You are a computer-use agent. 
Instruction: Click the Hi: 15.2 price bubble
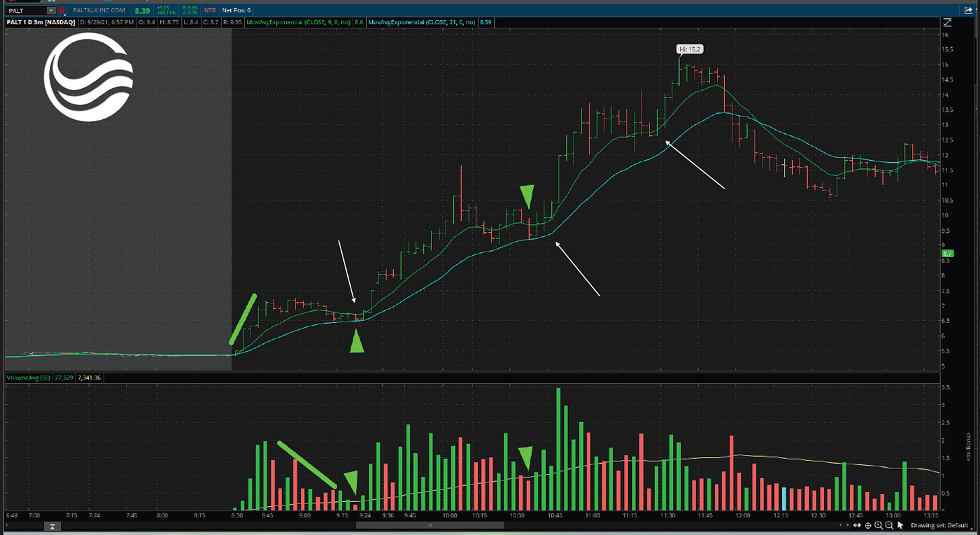tap(689, 49)
